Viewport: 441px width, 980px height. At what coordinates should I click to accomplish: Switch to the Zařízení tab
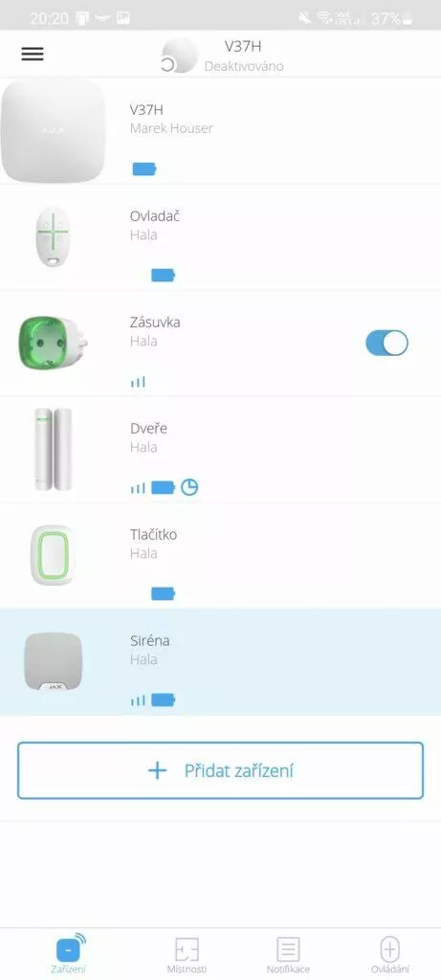(69, 953)
